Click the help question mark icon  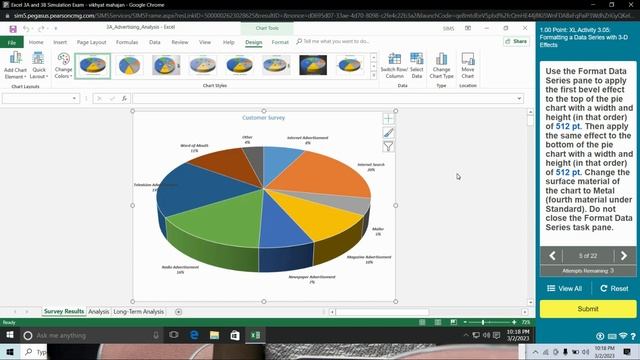[x=633, y=336]
